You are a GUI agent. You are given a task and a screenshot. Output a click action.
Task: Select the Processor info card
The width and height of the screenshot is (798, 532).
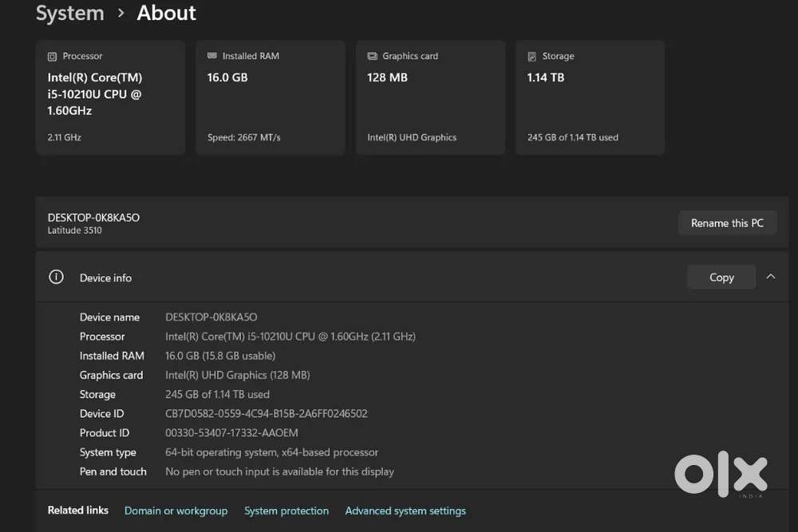tap(110, 97)
